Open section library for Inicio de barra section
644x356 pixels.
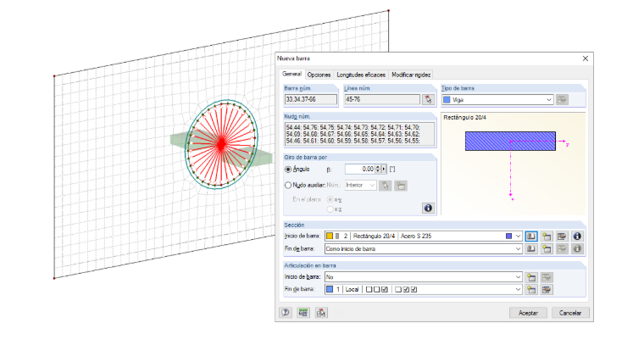[x=531, y=236]
